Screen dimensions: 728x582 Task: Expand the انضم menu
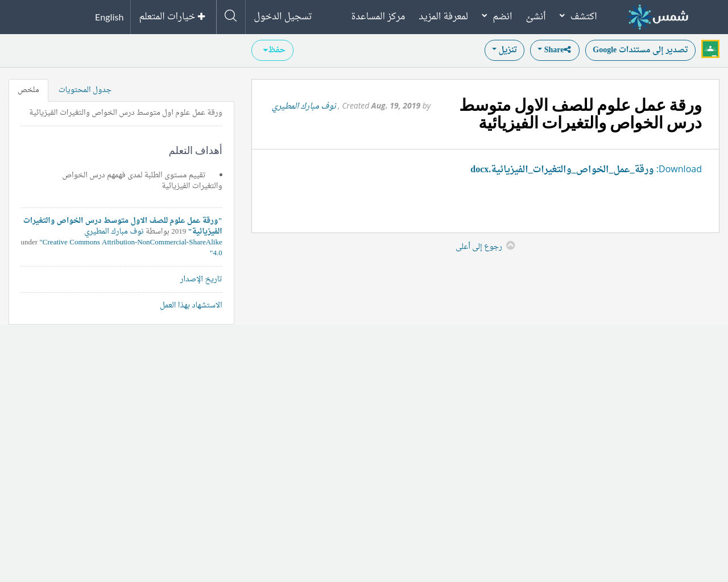click(x=497, y=16)
